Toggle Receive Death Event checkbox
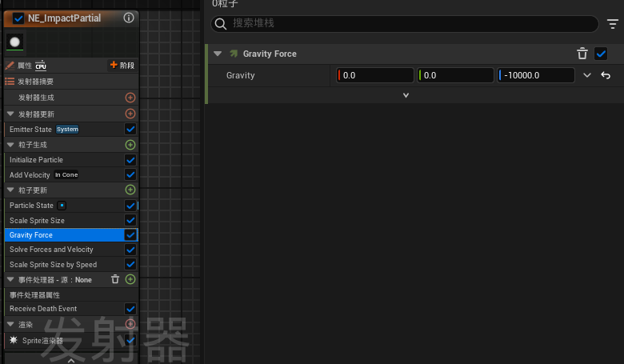The height and width of the screenshot is (364, 624). pos(130,309)
